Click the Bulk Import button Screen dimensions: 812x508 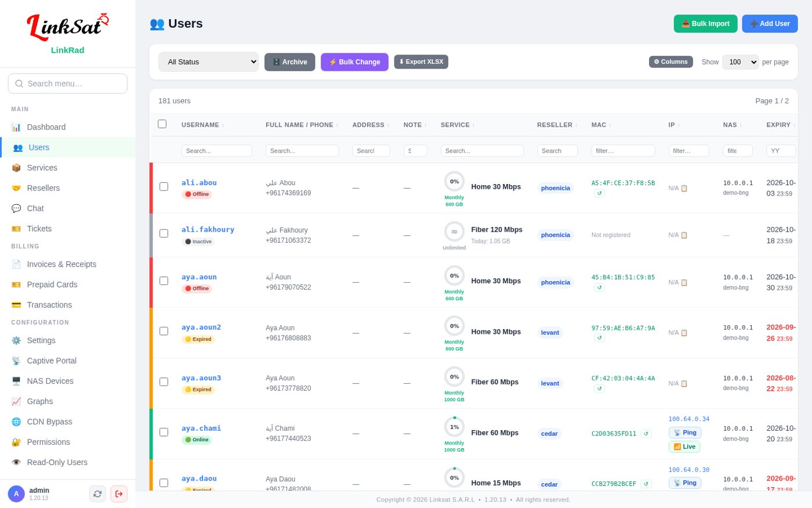[705, 24]
